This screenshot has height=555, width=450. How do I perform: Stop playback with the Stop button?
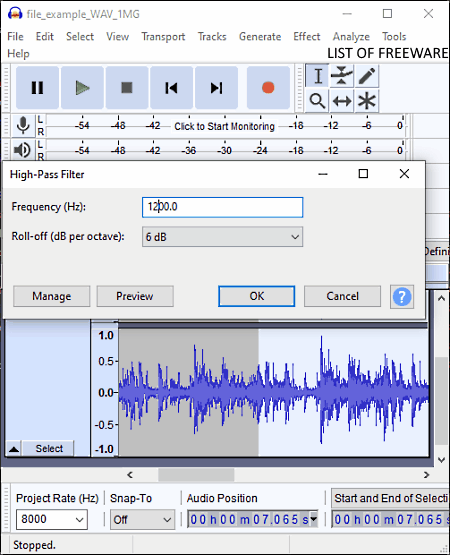point(127,87)
